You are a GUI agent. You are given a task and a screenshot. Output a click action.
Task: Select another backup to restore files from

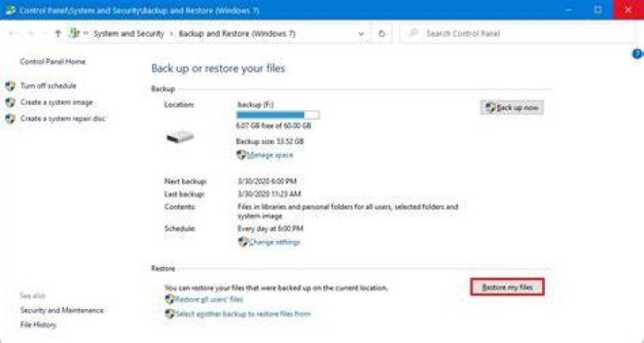[x=243, y=313]
